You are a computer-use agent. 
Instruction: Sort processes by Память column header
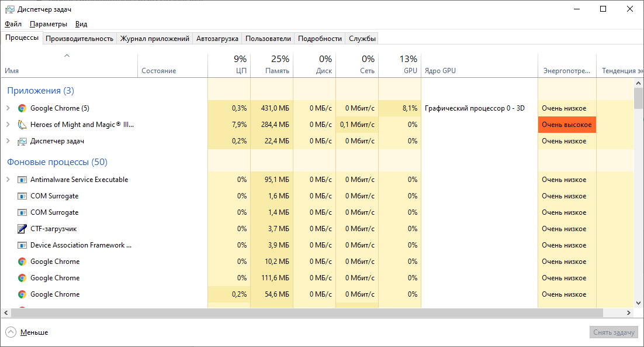coord(272,64)
